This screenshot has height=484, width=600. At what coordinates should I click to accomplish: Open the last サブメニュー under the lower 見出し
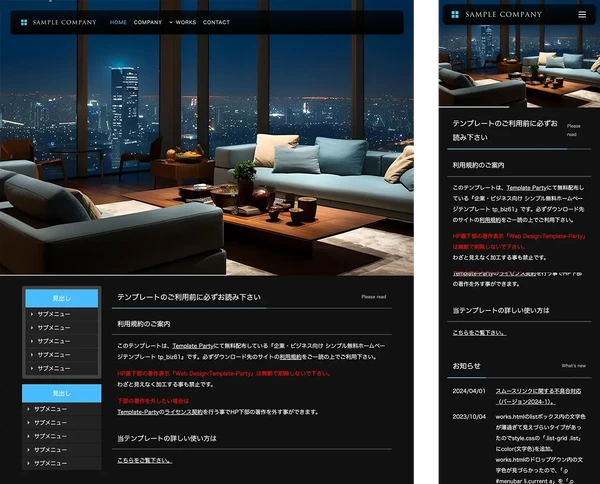click(x=62, y=463)
